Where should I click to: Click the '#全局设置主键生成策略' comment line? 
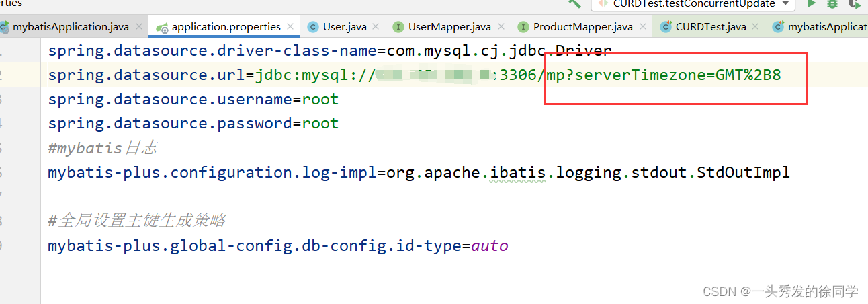pyautogui.click(x=137, y=221)
